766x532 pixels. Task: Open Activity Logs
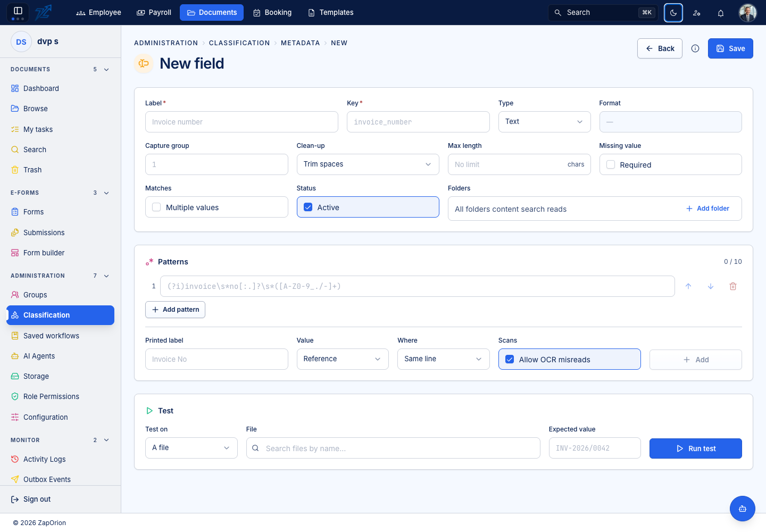(x=61, y=459)
